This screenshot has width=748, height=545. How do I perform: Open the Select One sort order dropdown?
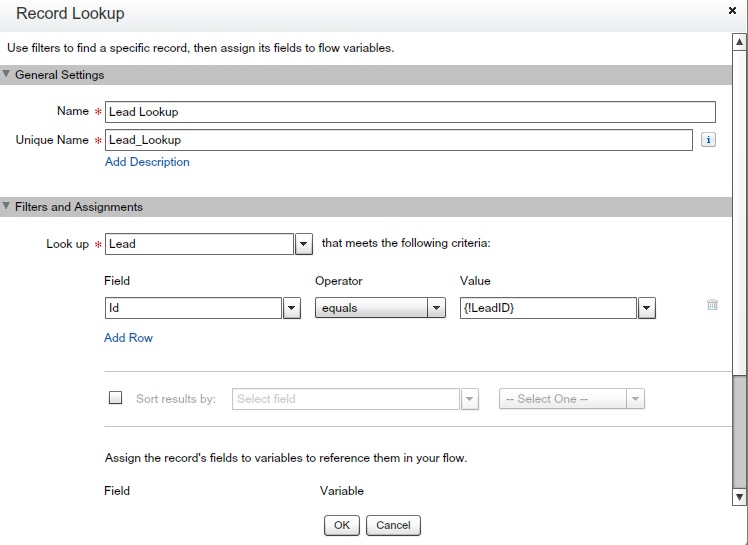tap(635, 399)
